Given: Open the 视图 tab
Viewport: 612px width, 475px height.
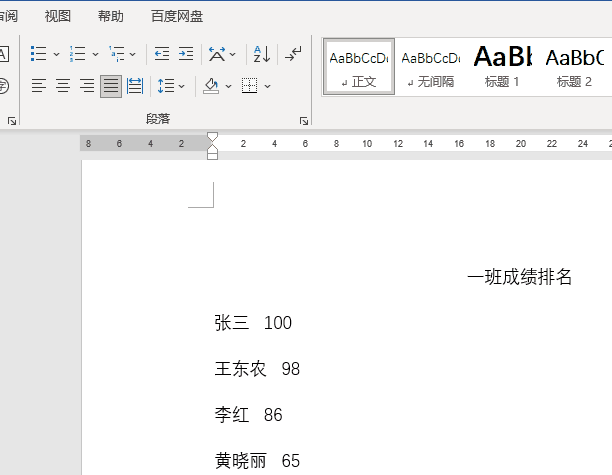Looking at the screenshot, I should click(57, 16).
